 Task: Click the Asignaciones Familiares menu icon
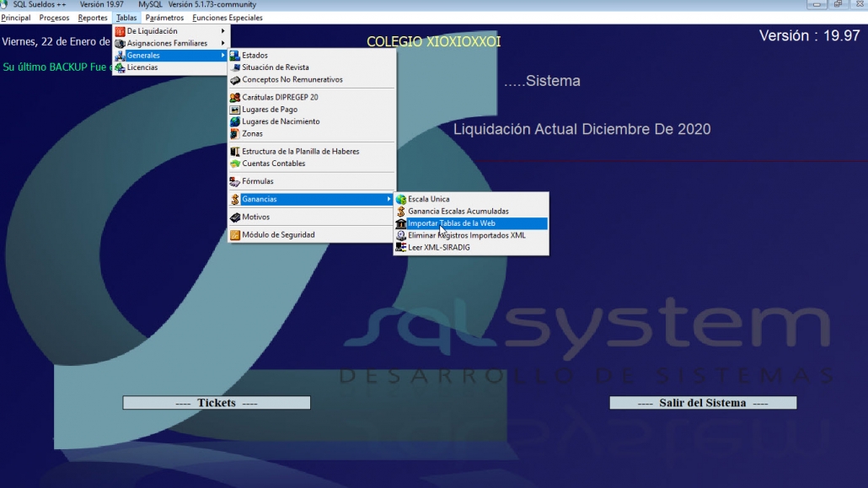coord(120,43)
